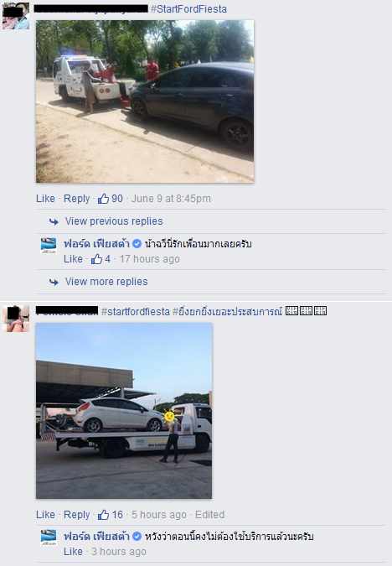Open Ford page avatar on the 17-hours-ago reply

click(x=49, y=246)
